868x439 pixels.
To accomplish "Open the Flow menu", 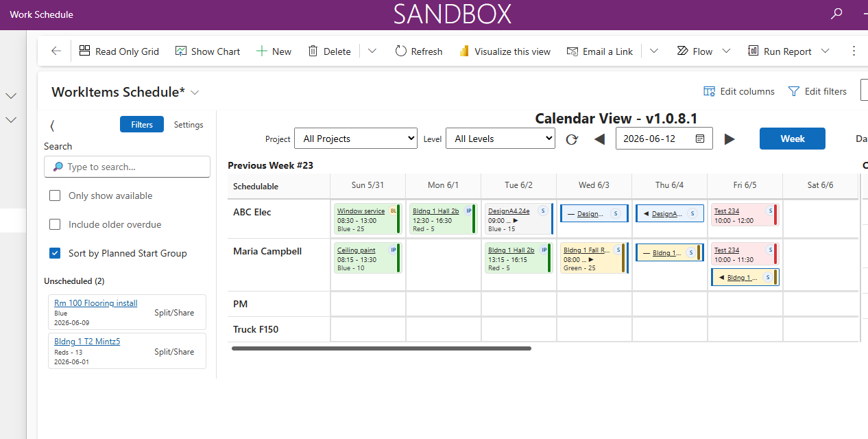I will (x=703, y=51).
